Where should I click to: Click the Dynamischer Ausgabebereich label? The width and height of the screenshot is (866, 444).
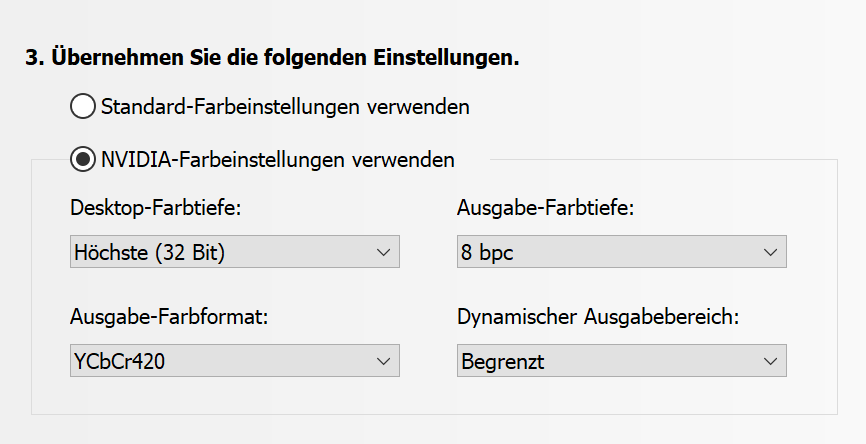pyautogui.click(x=597, y=317)
